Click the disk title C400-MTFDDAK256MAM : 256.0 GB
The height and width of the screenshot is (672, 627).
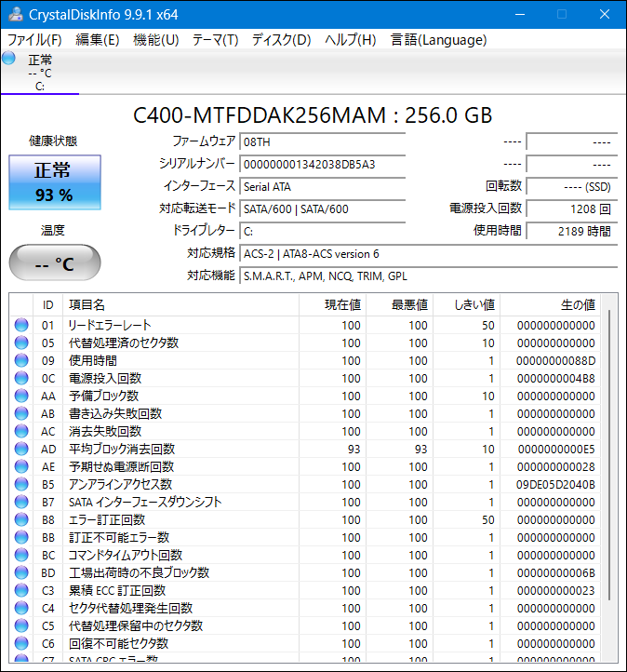pos(313,114)
